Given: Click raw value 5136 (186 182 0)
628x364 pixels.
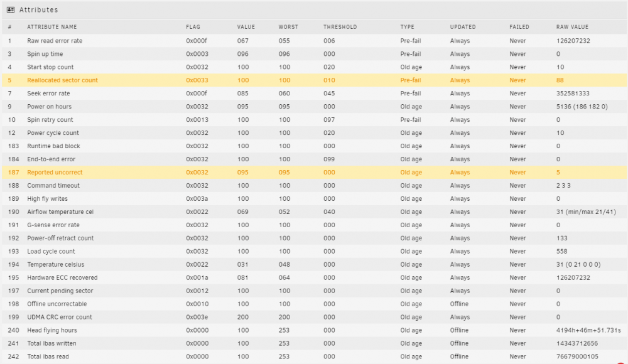Looking at the screenshot, I should 582,107.
